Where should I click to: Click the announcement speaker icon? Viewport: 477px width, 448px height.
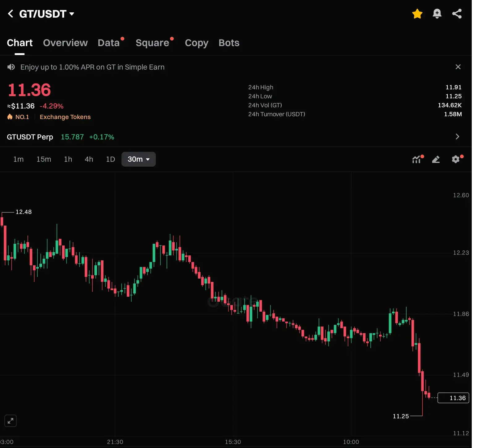11,67
